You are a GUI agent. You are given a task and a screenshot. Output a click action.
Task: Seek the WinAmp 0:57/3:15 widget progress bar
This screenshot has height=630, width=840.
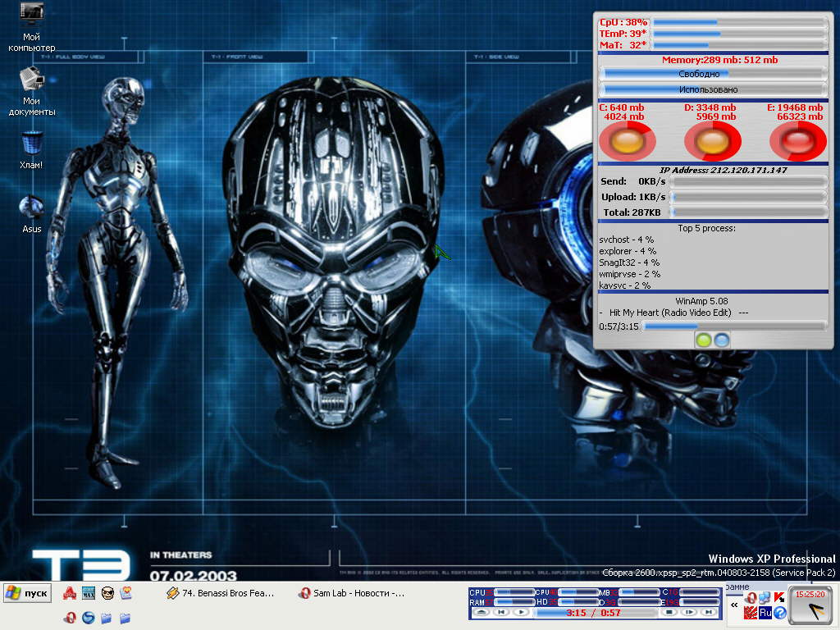pyautogui.click(x=735, y=326)
